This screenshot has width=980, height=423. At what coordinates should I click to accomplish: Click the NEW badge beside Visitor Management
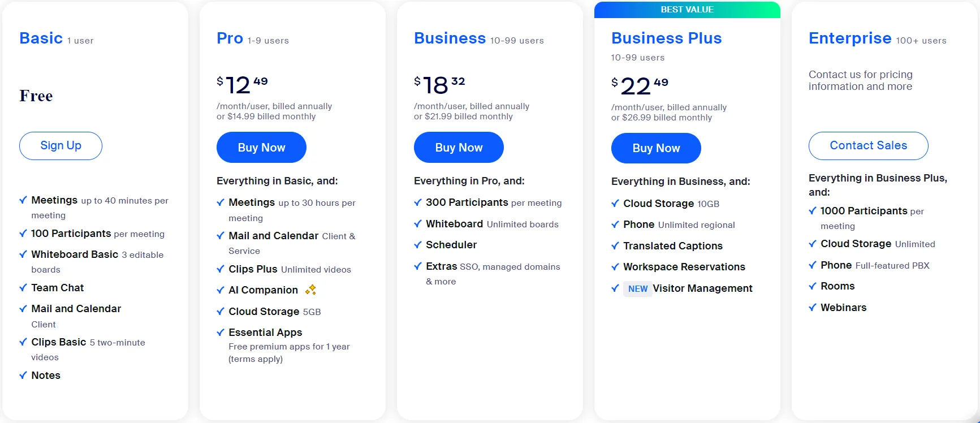pos(638,289)
